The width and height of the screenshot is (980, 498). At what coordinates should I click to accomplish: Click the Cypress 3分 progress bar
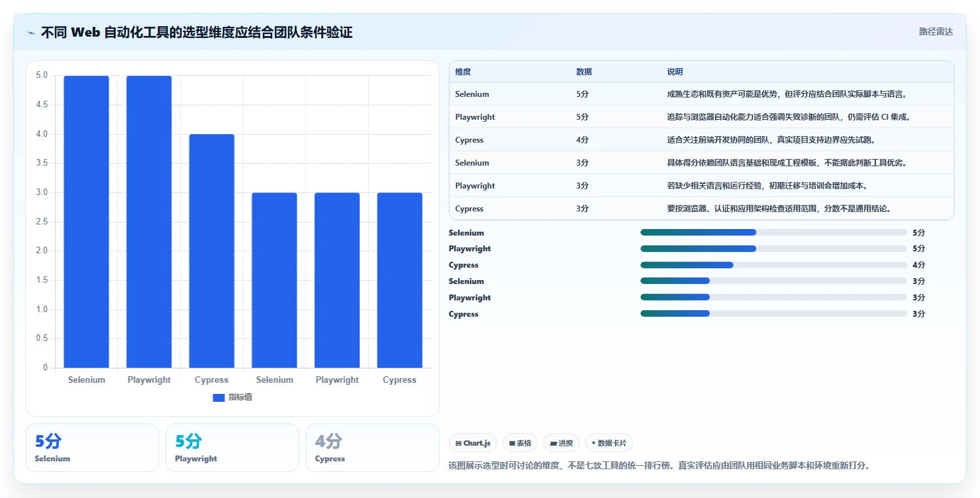tap(774, 314)
